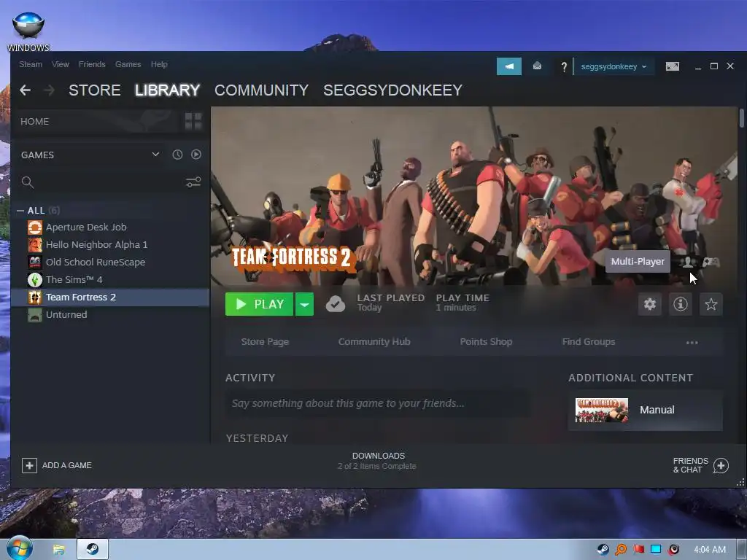Image resolution: width=747 pixels, height=560 pixels.
Task: Open the Help menu
Action: pos(159,64)
